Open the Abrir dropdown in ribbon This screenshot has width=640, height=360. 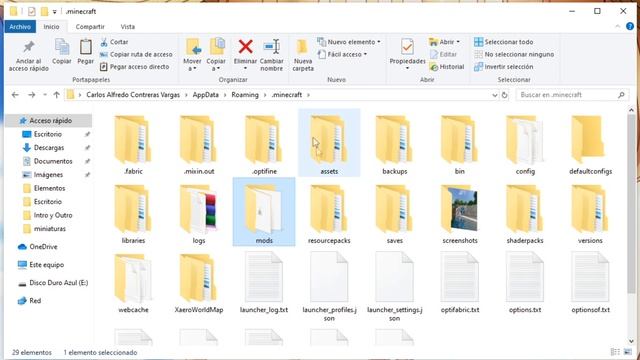pos(444,42)
